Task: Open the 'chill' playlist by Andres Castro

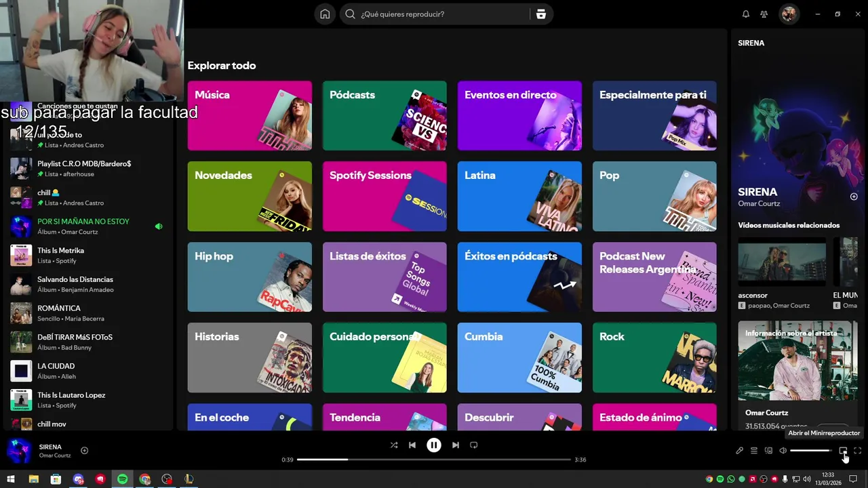Action: point(88,198)
